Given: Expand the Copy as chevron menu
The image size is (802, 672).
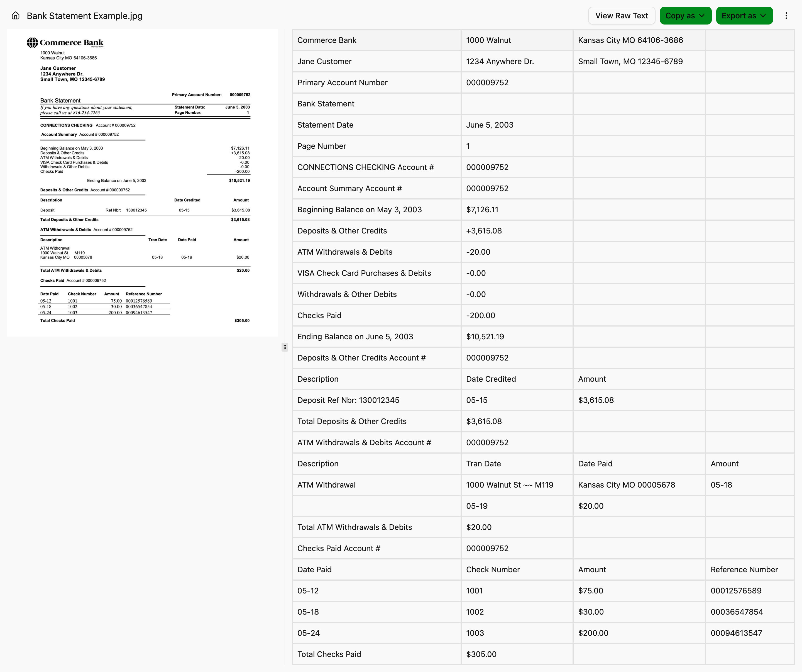Looking at the screenshot, I should [x=702, y=16].
